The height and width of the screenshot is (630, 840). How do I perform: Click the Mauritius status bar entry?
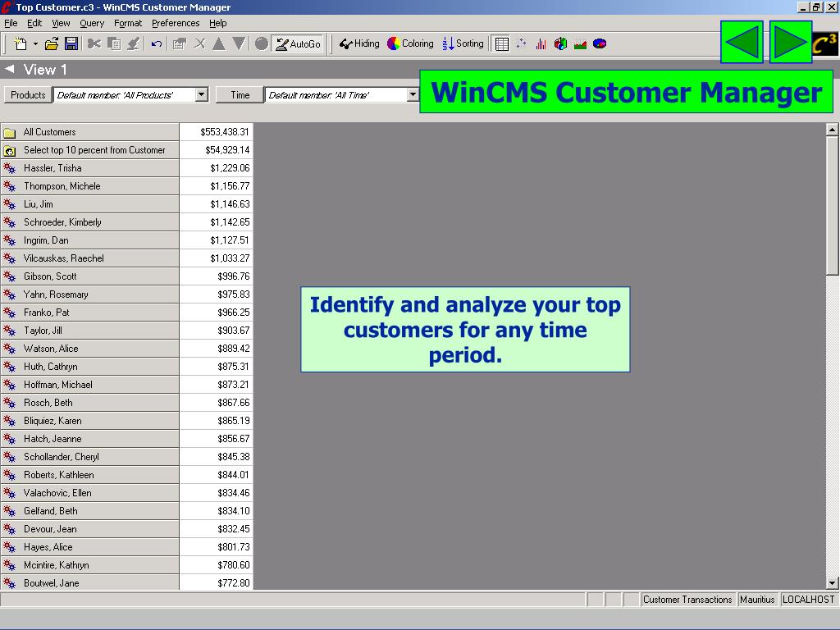[757, 600]
